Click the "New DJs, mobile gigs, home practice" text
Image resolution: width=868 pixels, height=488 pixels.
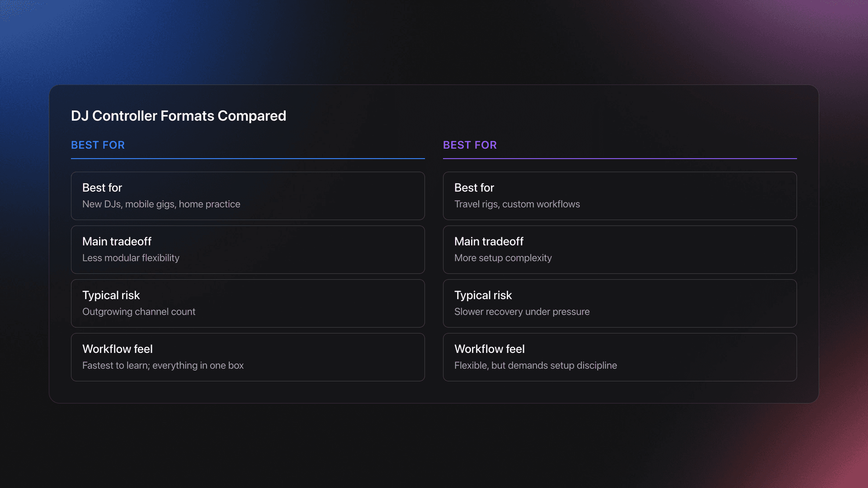(161, 204)
